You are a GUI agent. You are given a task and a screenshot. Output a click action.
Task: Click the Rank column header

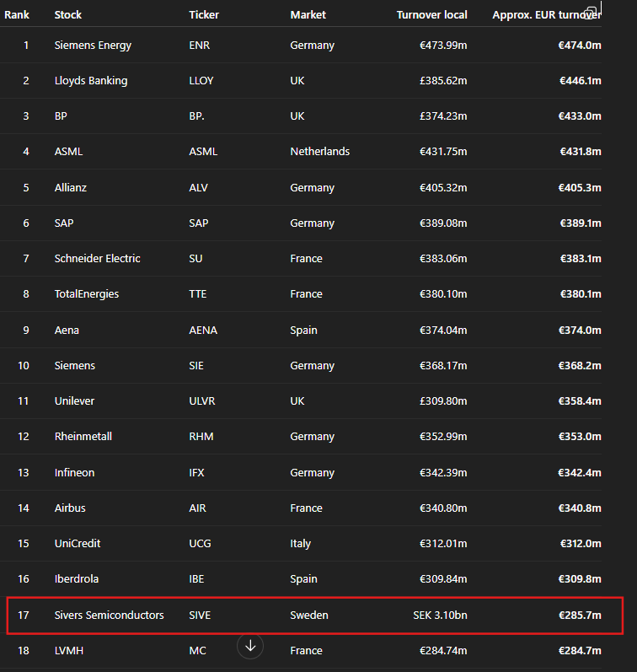[17, 15]
